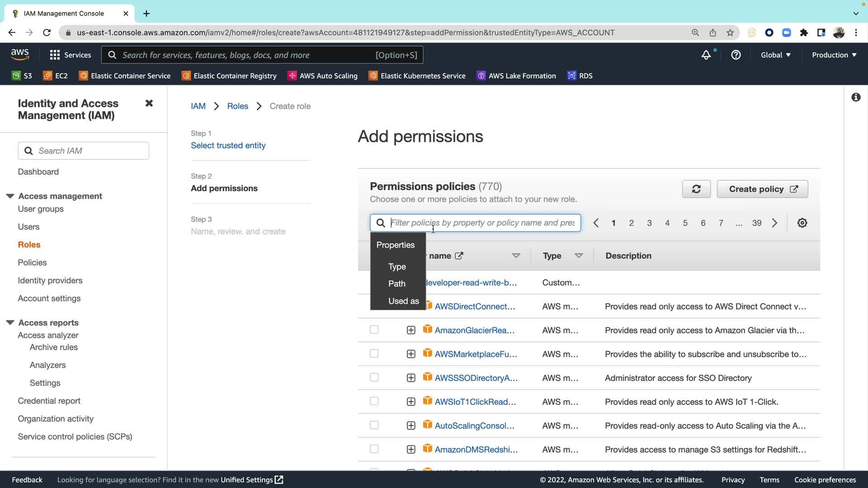The height and width of the screenshot is (488, 868).
Task: Click the Filter policies search field
Action: (482, 223)
